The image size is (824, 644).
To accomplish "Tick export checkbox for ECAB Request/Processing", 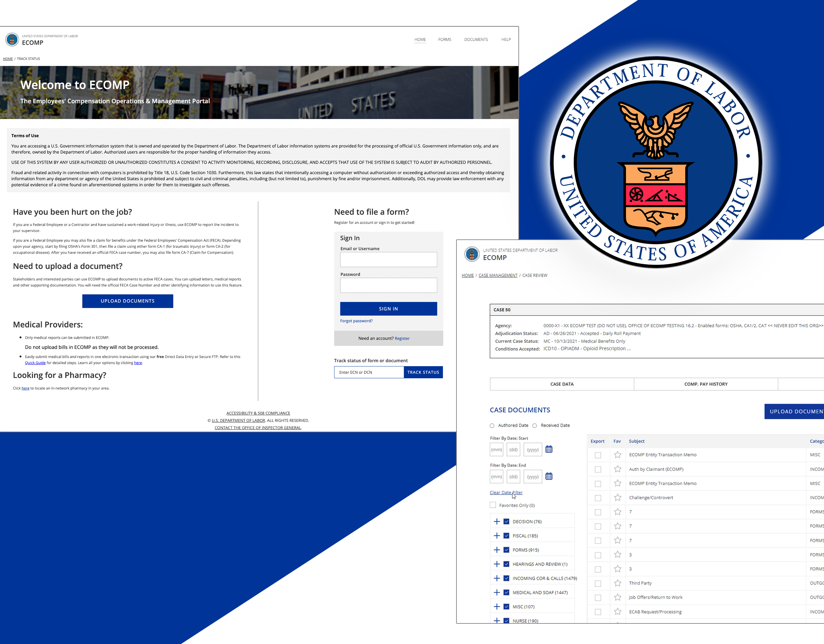I will coord(598,612).
